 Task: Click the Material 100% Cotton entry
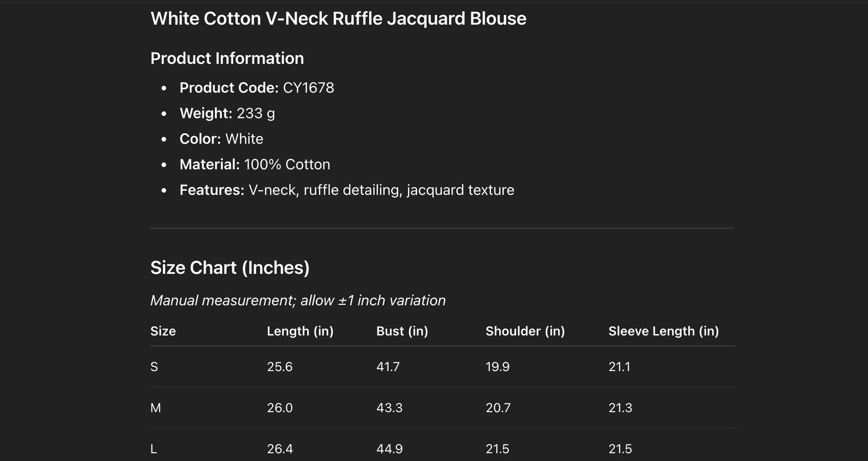tap(255, 164)
